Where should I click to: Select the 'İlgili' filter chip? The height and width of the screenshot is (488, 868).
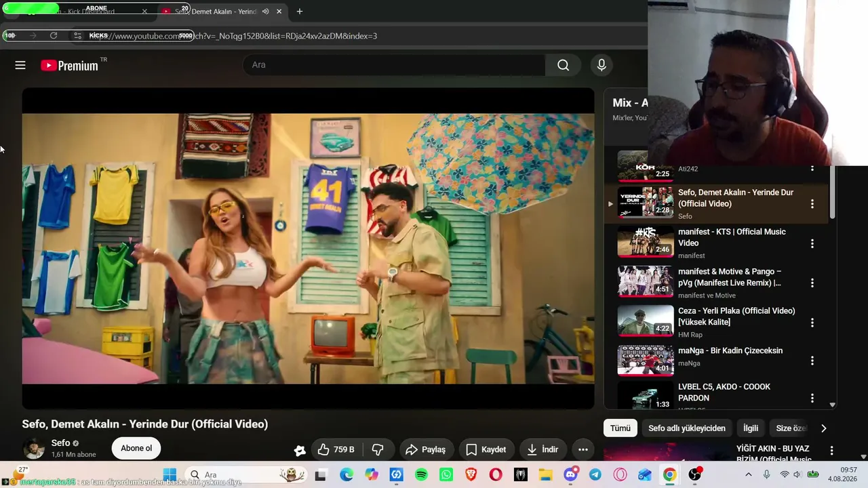[x=751, y=428]
